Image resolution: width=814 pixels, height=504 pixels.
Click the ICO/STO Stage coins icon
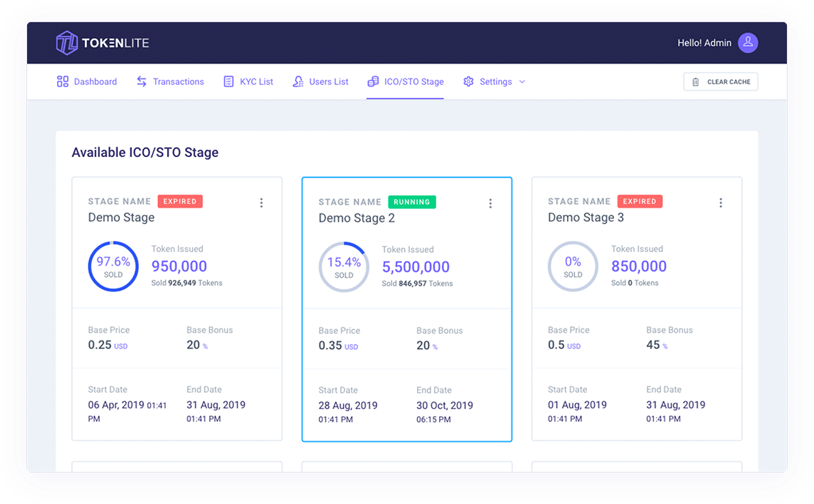point(373,81)
